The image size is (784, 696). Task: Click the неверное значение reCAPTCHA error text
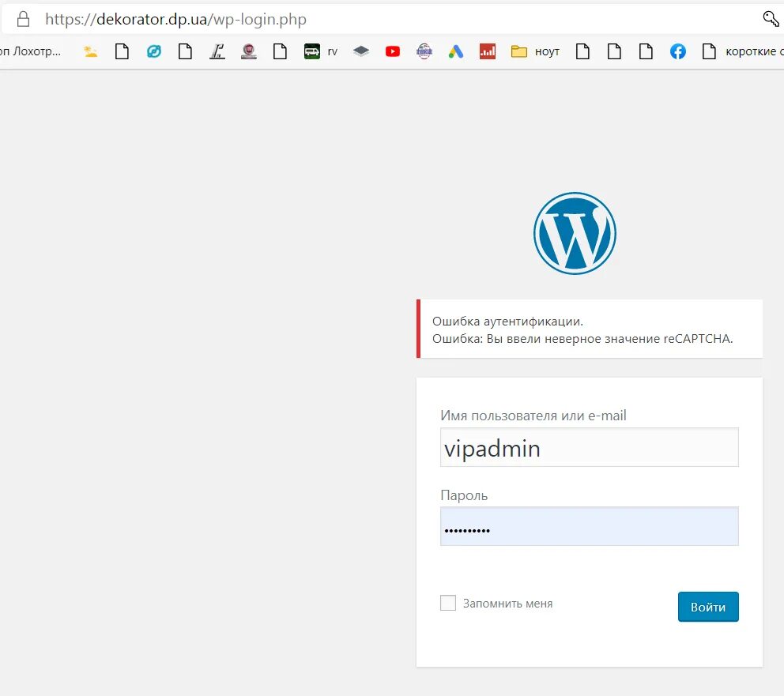coord(639,339)
